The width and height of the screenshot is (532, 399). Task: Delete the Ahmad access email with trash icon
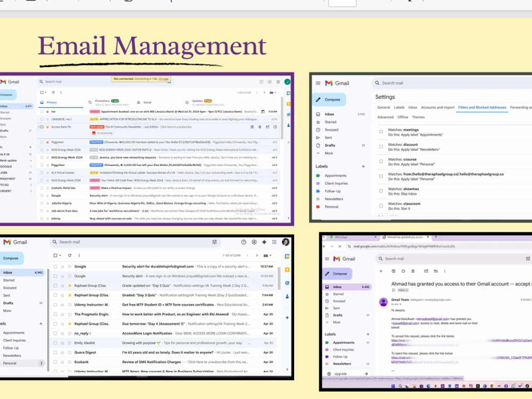[x=413, y=271]
